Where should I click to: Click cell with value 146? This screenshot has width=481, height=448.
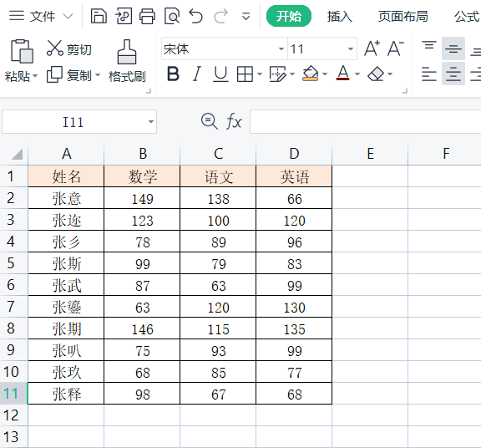pos(142,328)
